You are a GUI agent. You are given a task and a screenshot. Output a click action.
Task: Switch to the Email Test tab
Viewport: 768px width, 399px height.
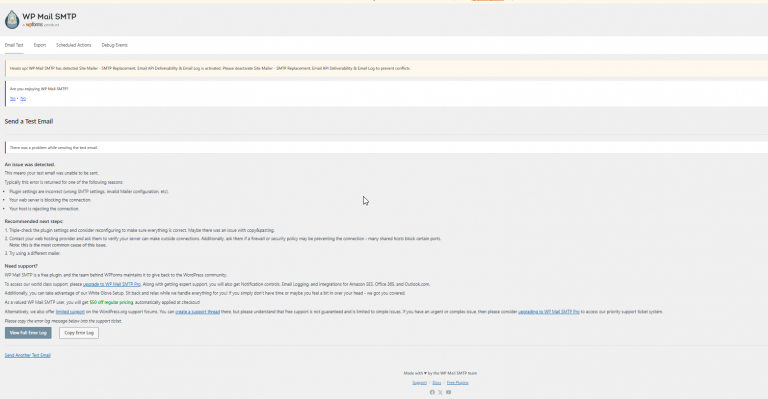pyautogui.click(x=14, y=45)
